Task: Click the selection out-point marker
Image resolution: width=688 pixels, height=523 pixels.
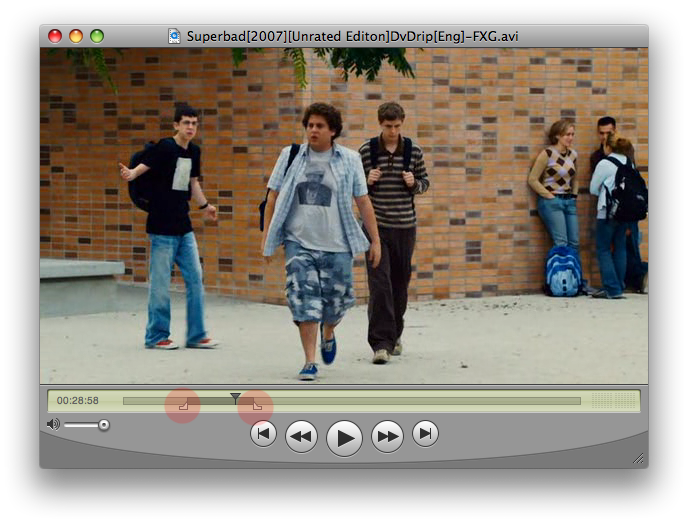Action: [257, 405]
